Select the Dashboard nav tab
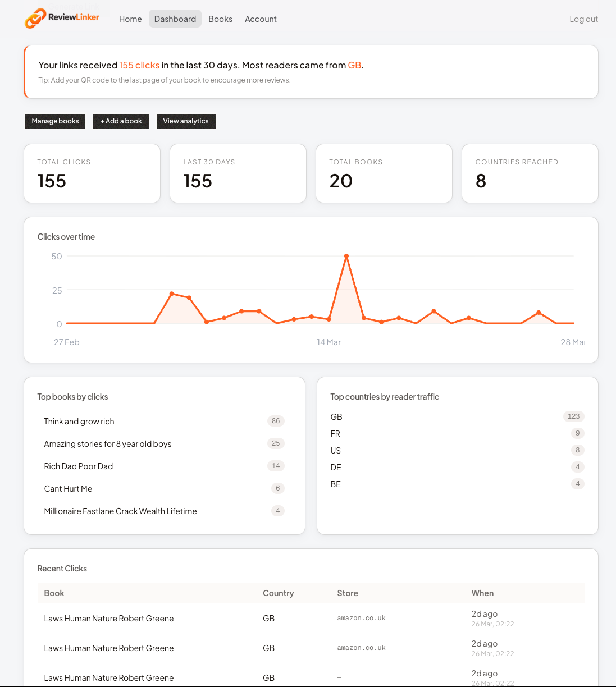The image size is (616, 687). pos(175,19)
